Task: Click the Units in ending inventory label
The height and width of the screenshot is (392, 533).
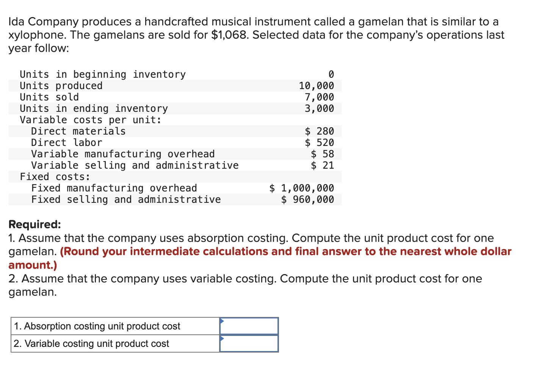Action: coord(94,108)
